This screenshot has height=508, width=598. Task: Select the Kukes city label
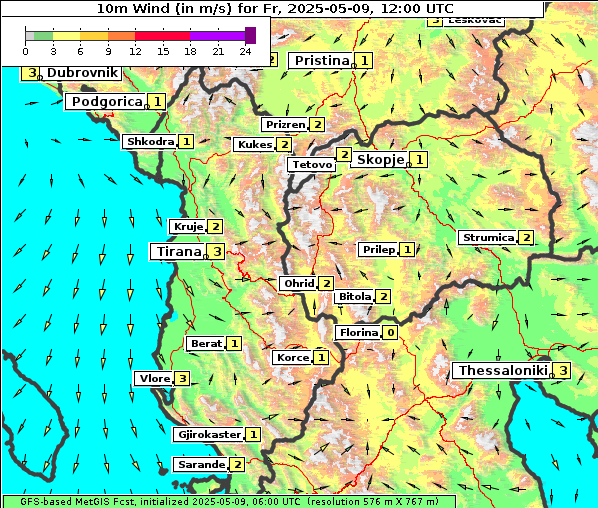pyautogui.click(x=255, y=145)
